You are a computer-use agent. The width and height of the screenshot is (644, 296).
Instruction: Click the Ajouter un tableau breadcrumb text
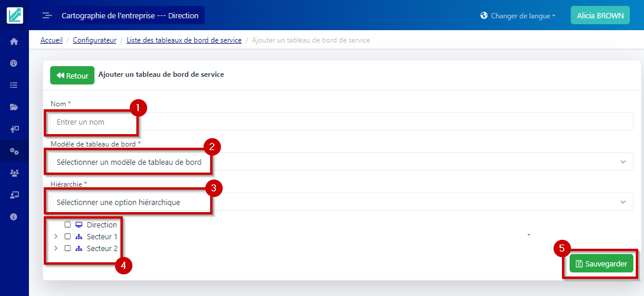311,40
